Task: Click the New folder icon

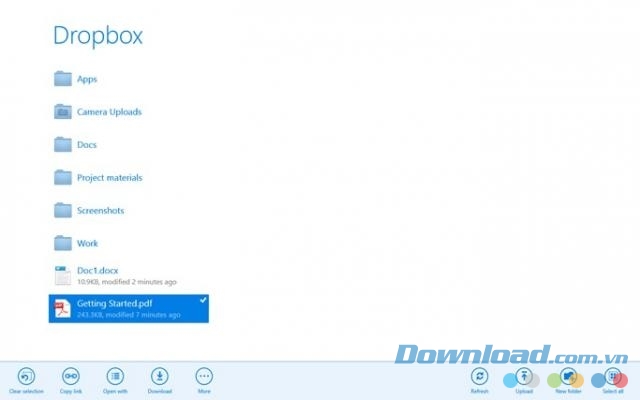Action: point(569,376)
